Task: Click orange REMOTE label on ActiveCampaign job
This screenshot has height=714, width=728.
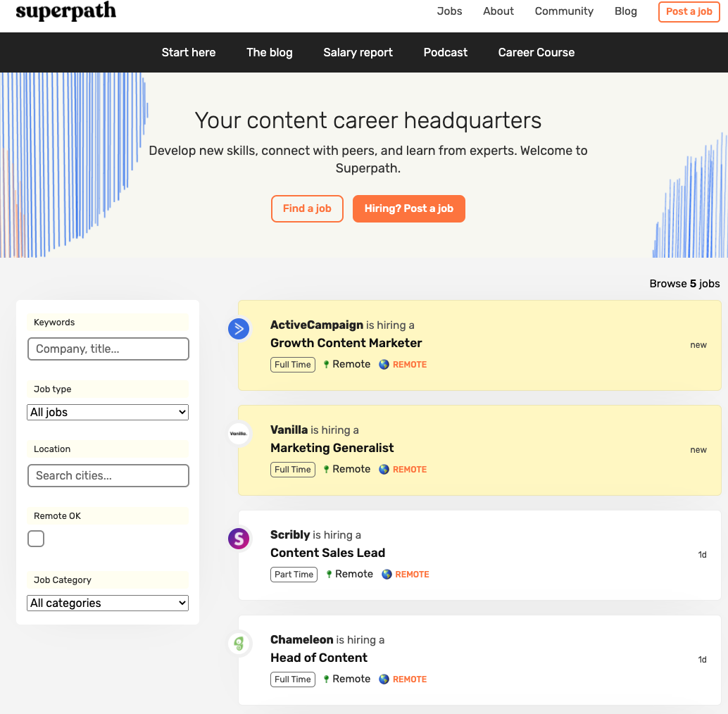Action: point(410,365)
